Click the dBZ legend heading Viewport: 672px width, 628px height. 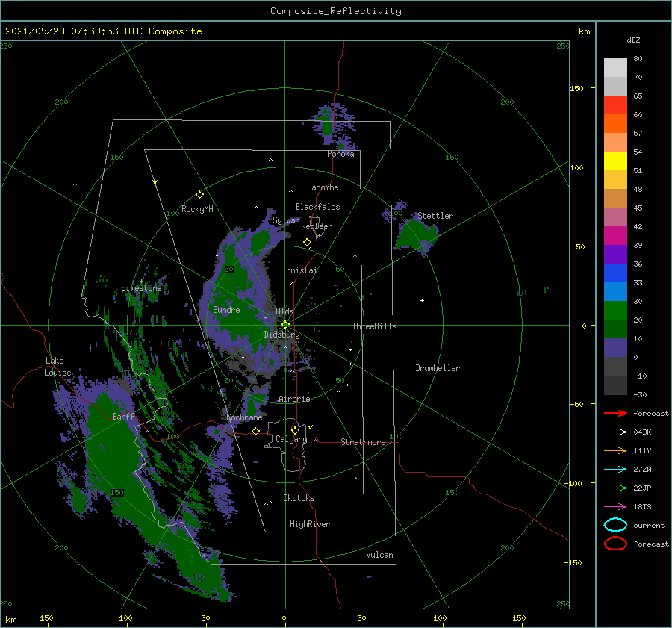tap(633, 40)
